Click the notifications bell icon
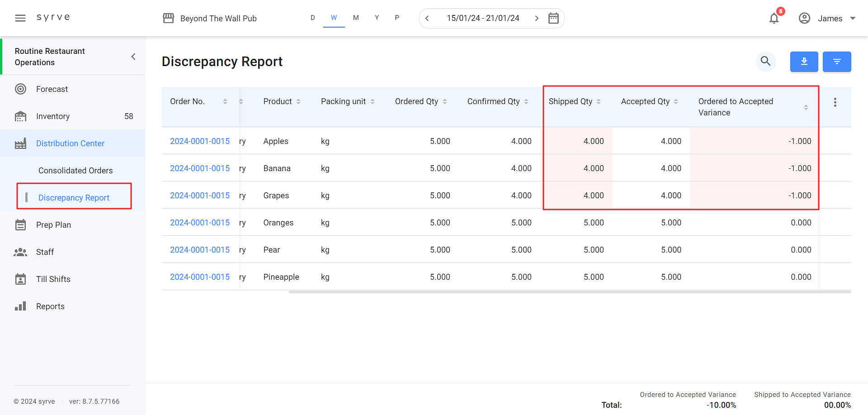The height and width of the screenshot is (415, 868). point(774,19)
